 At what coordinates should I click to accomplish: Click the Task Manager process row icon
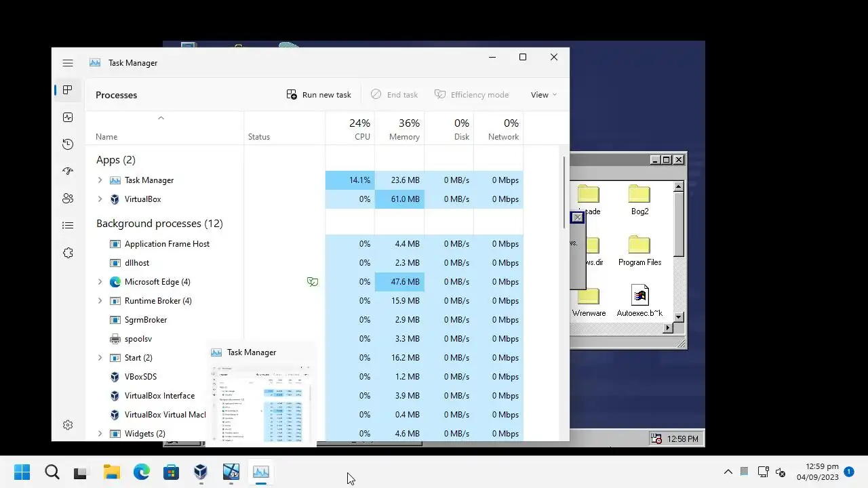[115, 180]
